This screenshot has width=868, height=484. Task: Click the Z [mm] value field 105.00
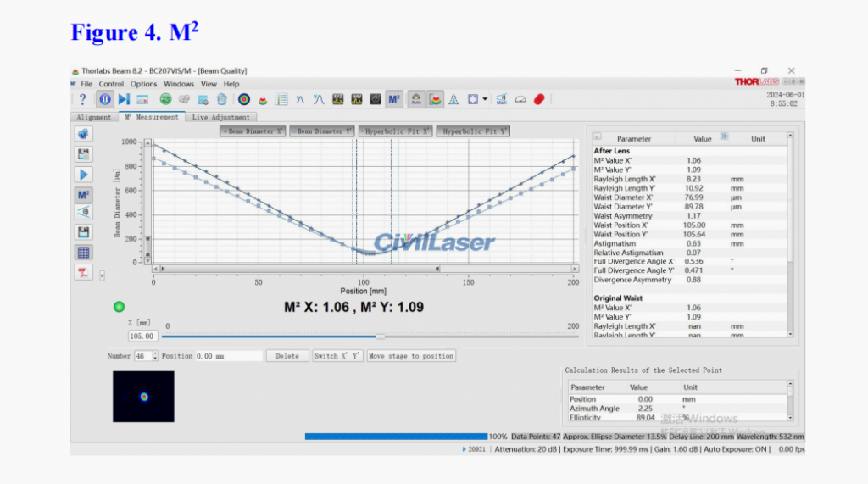click(x=142, y=337)
